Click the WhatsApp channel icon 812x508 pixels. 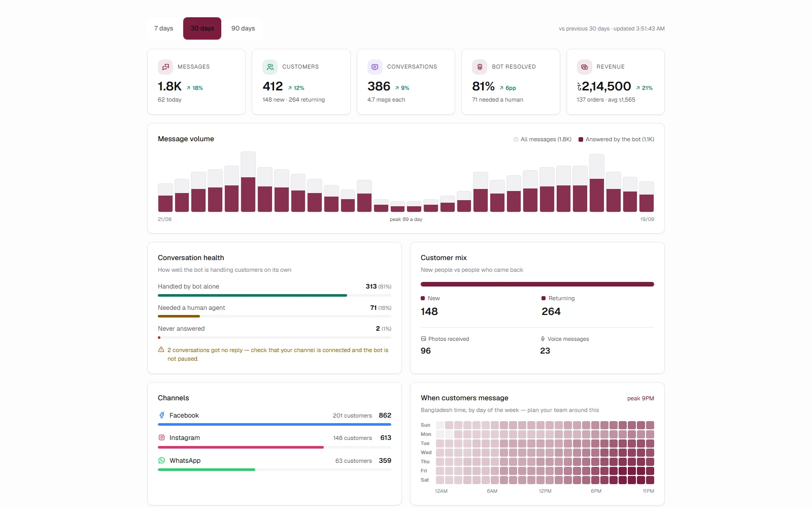click(161, 460)
